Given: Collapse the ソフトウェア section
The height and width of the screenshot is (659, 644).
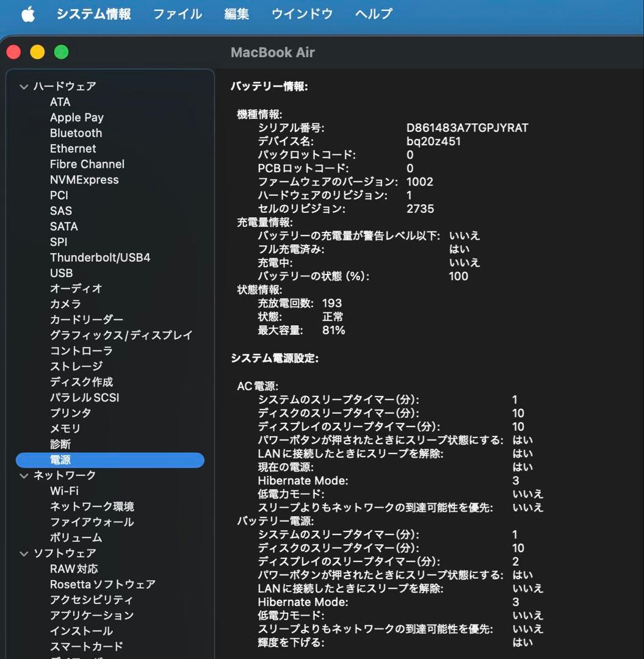Looking at the screenshot, I should coord(24,553).
